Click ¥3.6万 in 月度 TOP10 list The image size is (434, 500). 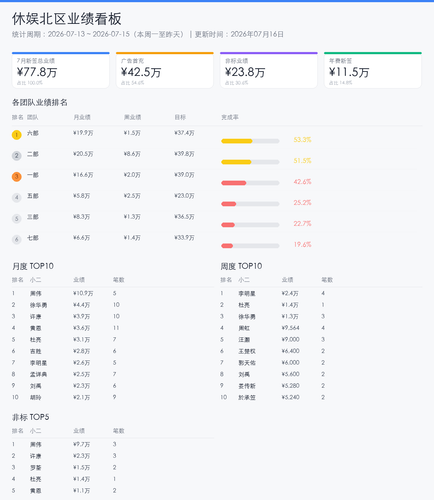[82, 328]
